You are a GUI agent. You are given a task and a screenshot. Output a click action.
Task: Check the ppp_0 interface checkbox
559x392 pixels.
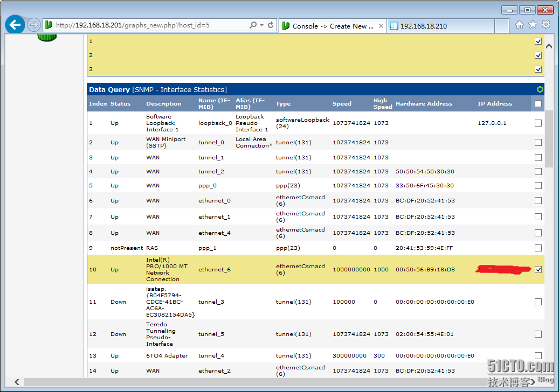click(539, 185)
